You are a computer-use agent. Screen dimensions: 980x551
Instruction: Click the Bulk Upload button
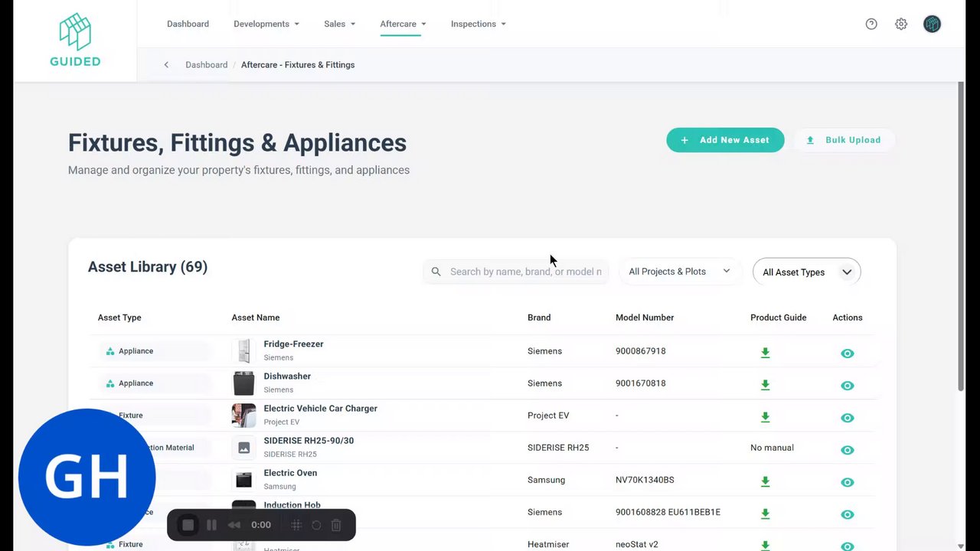tap(844, 140)
